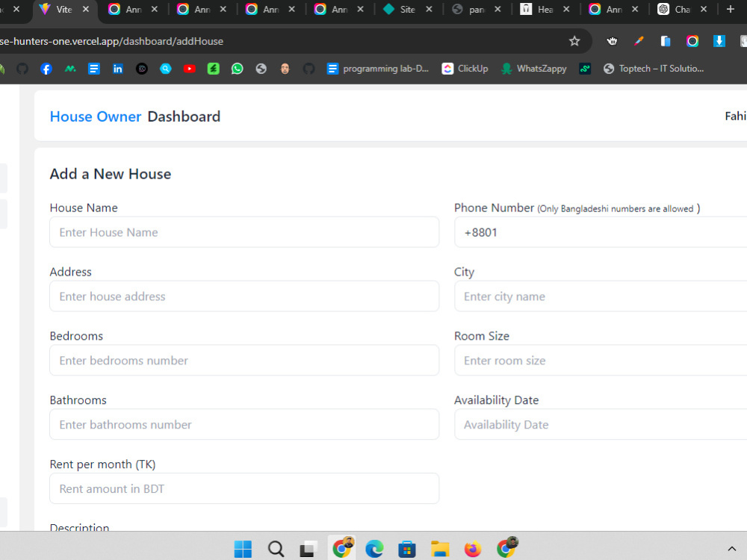This screenshot has width=747, height=560.
Task: Focus the Enter bathrooms number field
Action: tap(244, 424)
